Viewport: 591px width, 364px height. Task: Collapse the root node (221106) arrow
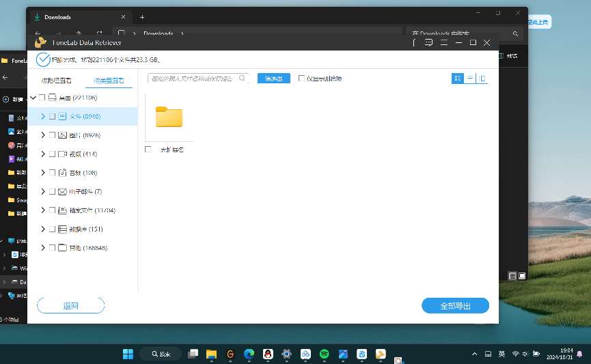coord(33,98)
